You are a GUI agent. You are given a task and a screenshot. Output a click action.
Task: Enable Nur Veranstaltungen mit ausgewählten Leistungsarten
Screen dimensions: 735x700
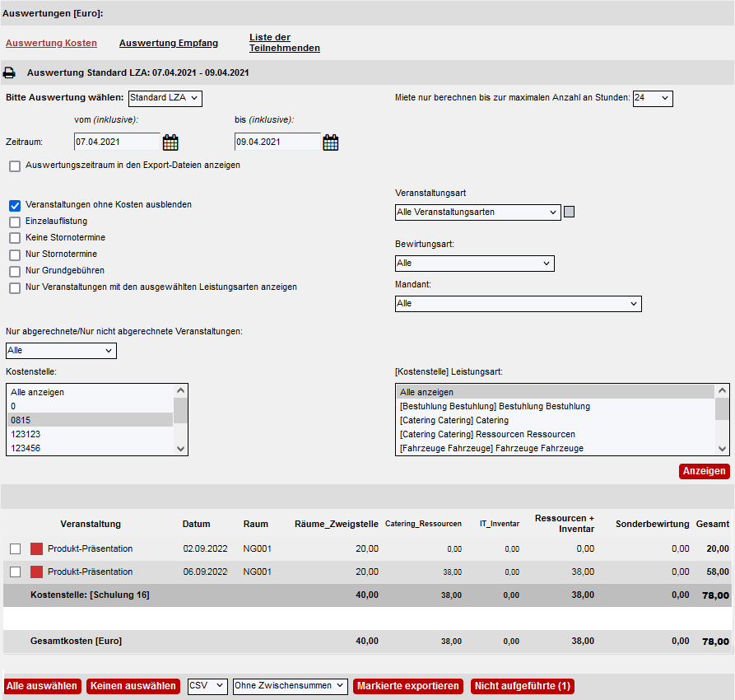point(15,287)
